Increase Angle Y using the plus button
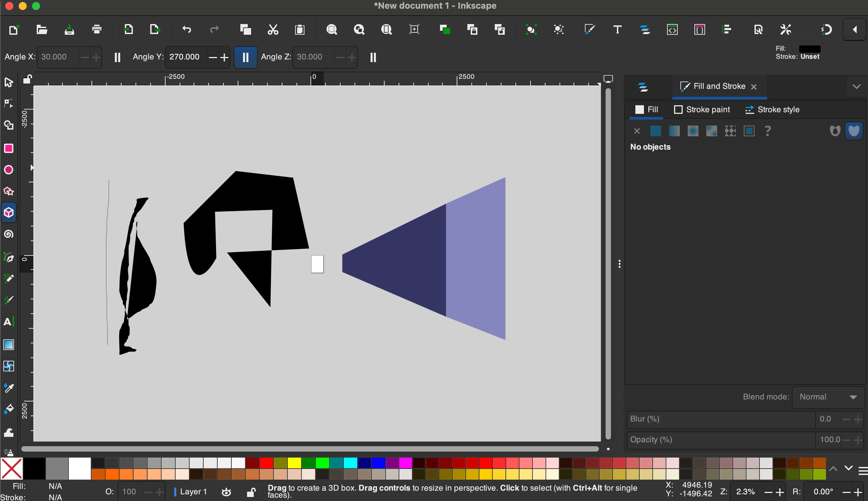Screen dimensions: 868x501 [224, 57]
